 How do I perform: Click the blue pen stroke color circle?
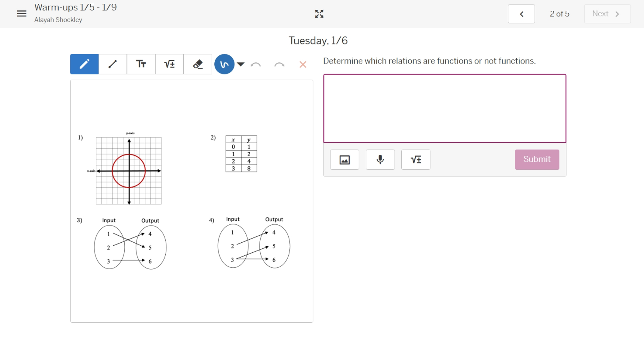tap(224, 64)
